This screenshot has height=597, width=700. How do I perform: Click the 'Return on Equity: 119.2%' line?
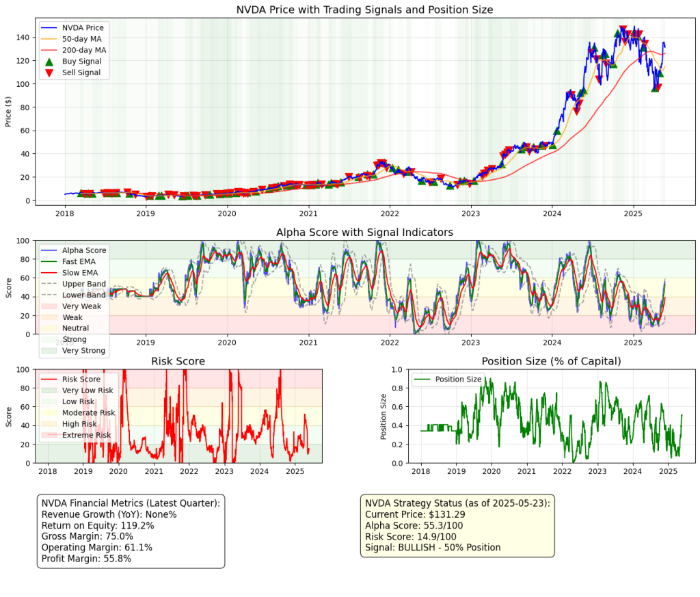pyautogui.click(x=98, y=526)
